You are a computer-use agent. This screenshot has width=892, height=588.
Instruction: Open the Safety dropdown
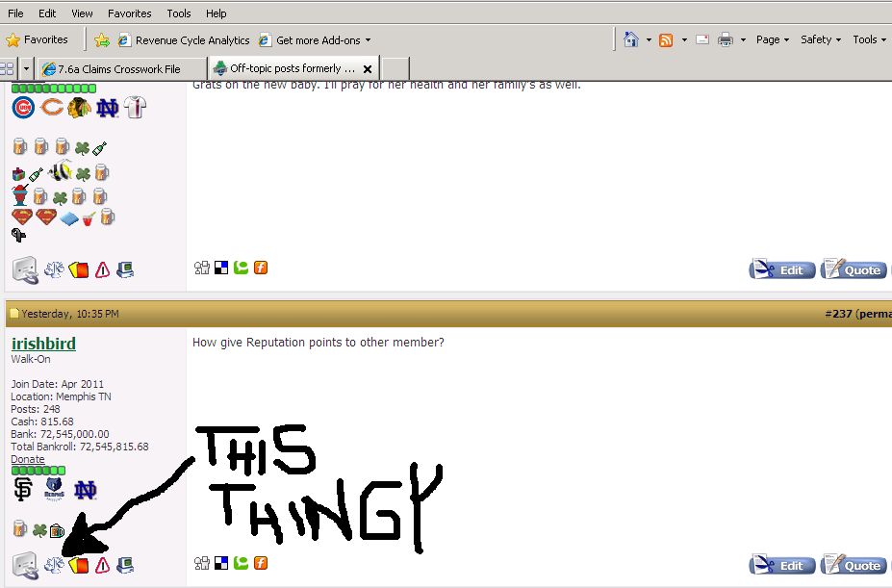click(x=819, y=39)
